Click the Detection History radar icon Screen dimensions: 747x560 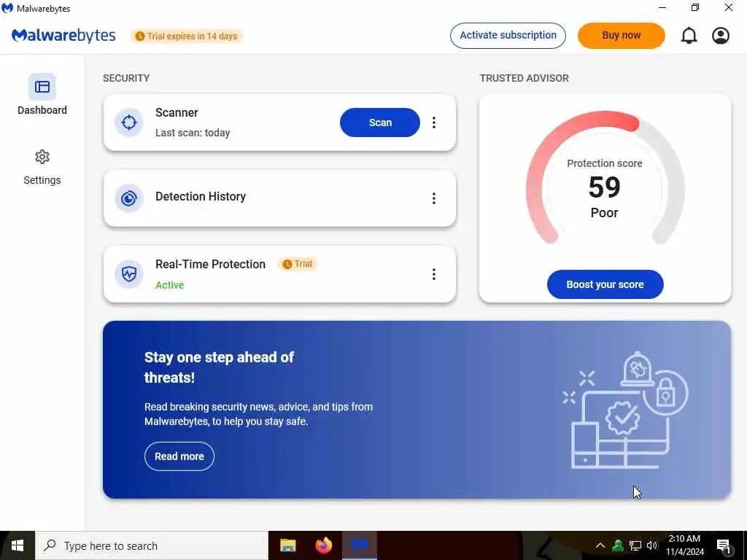pos(128,198)
